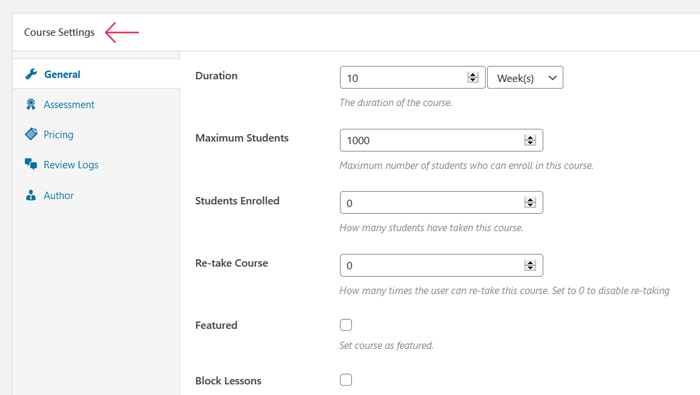Open the Pricing settings tab

(x=58, y=134)
